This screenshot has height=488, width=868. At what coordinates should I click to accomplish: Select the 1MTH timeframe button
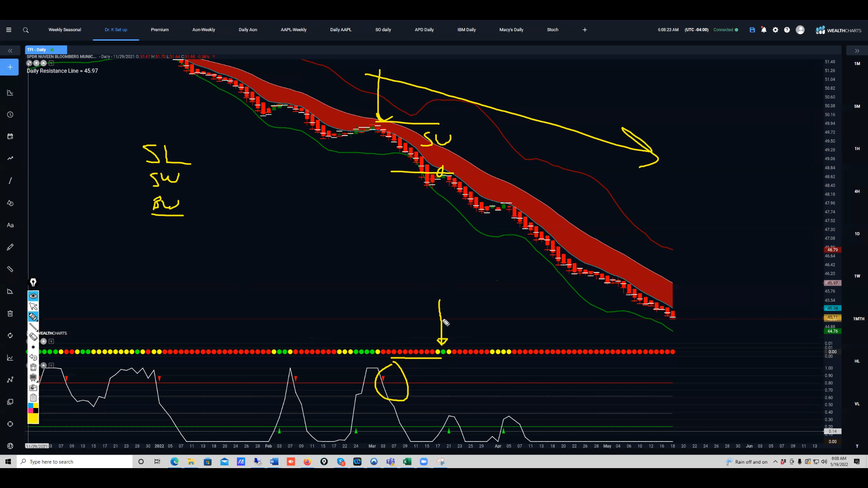[858, 319]
